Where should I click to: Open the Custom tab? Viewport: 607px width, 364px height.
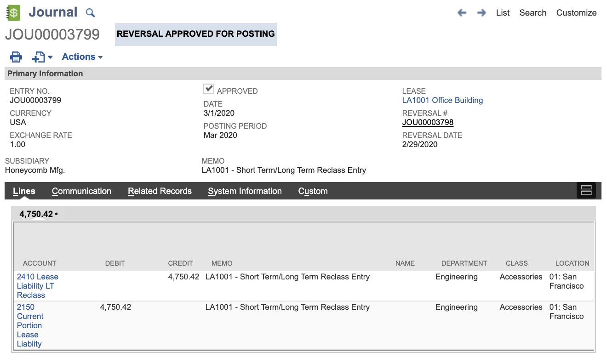313,191
